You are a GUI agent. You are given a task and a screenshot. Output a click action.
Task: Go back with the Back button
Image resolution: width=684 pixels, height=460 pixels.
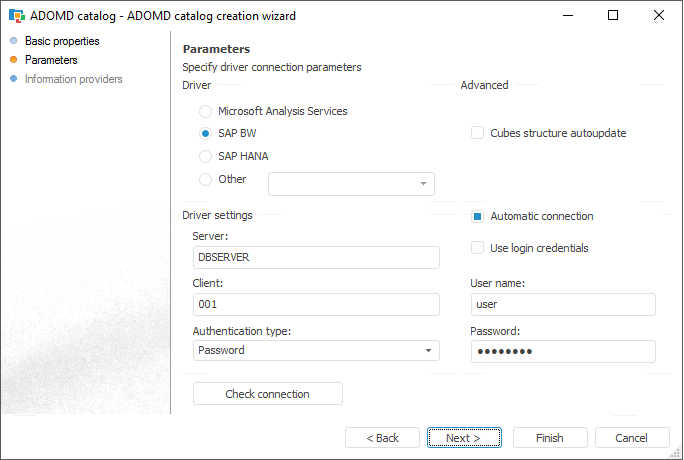coord(382,438)
